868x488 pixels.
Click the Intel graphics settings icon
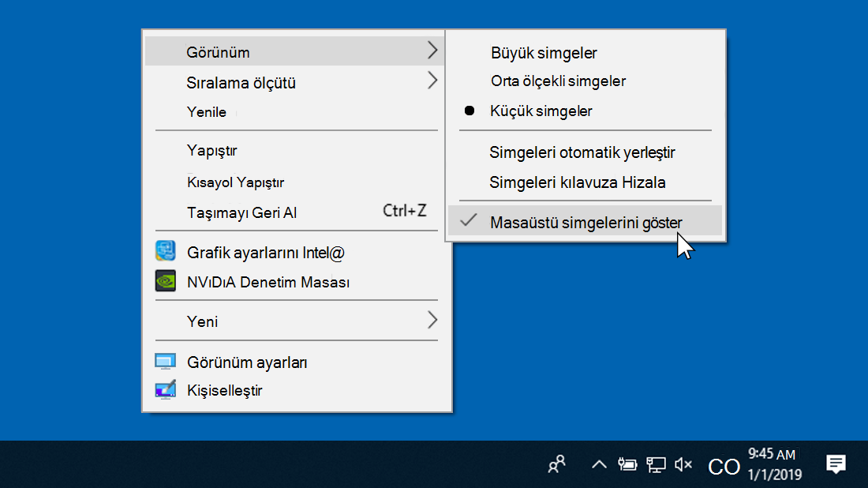coord(166,252)
